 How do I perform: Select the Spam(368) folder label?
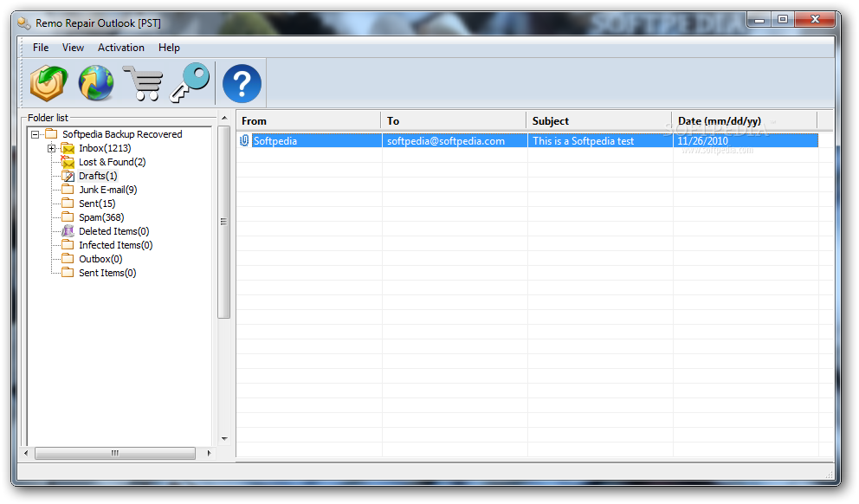click(x=101, y=217)
